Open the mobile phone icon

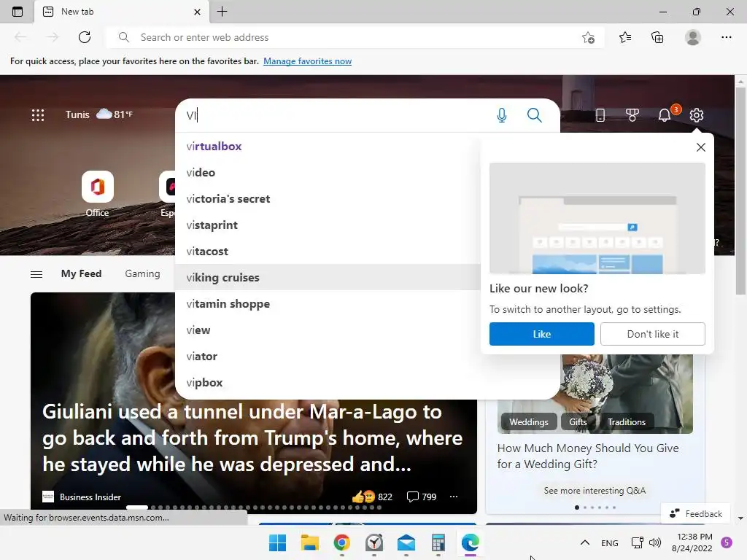(x=600, y=115)
